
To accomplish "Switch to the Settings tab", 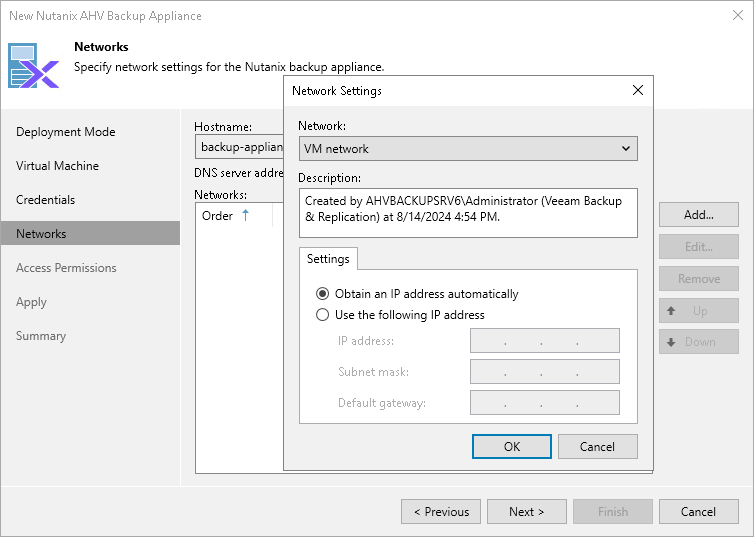I will pyautogui.click(x=328, y=258).
